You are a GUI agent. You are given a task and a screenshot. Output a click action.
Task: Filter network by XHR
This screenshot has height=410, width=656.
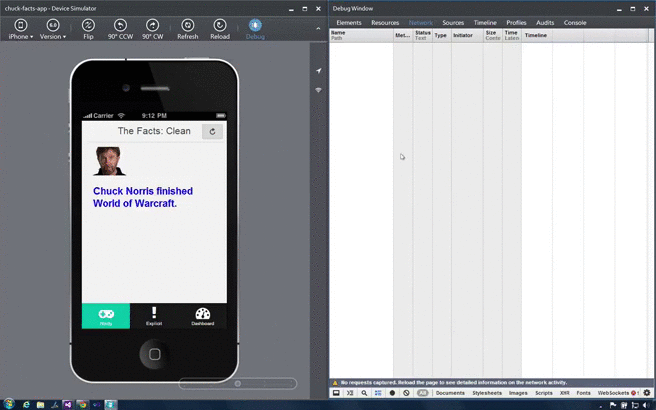click(565, 393)
